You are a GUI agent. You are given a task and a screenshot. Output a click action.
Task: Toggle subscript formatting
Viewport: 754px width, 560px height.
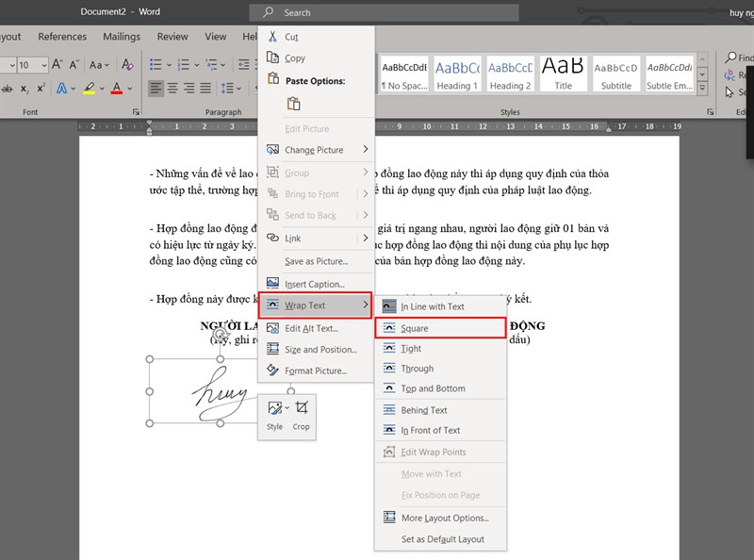pos(25,89)
